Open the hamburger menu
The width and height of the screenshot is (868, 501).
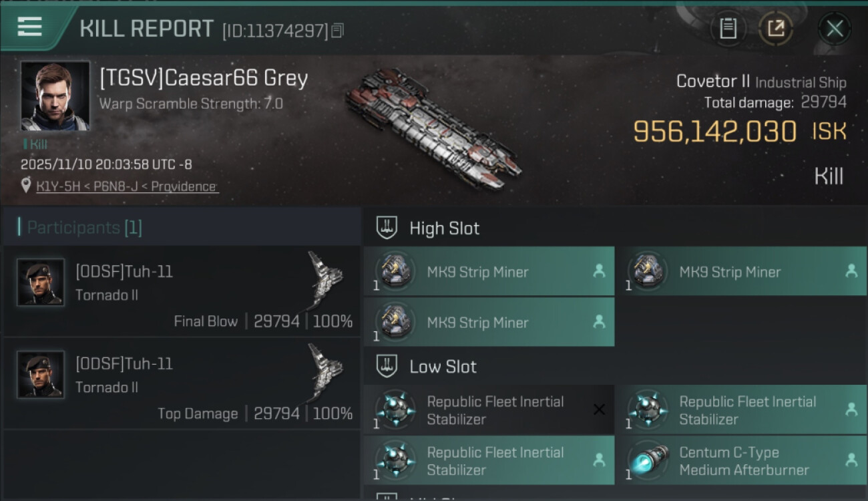point(30,27)
